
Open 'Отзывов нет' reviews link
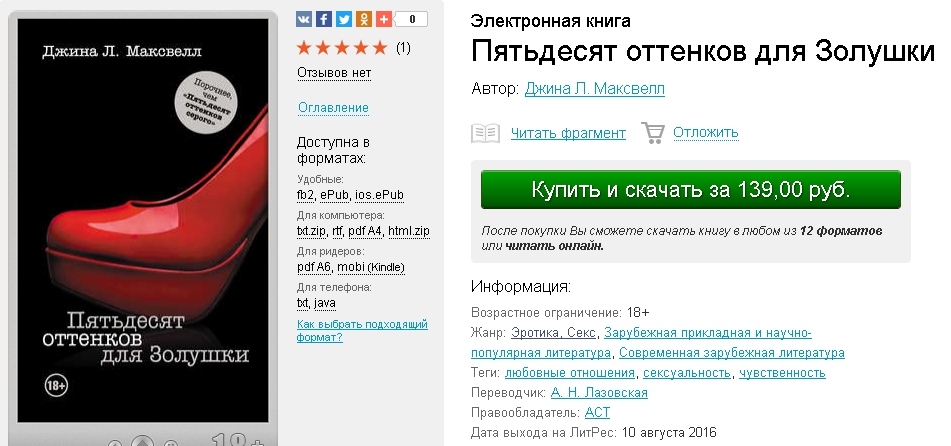[334, 73]
